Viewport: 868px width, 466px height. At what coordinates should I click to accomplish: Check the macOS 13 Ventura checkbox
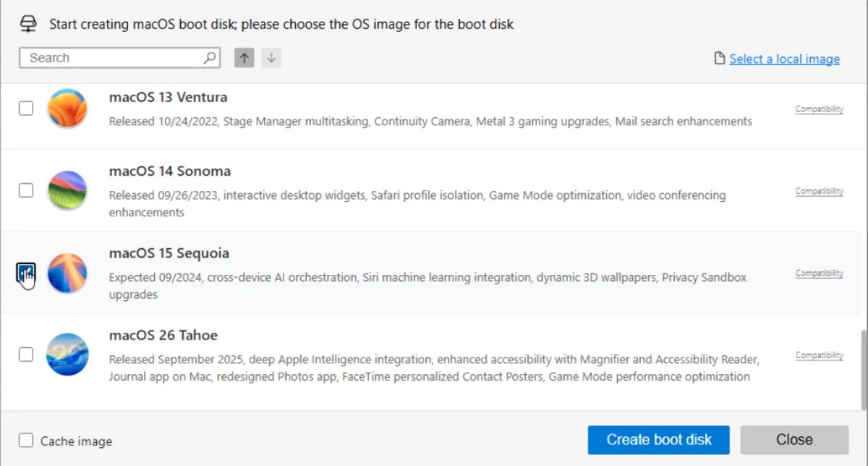point(25,108)
